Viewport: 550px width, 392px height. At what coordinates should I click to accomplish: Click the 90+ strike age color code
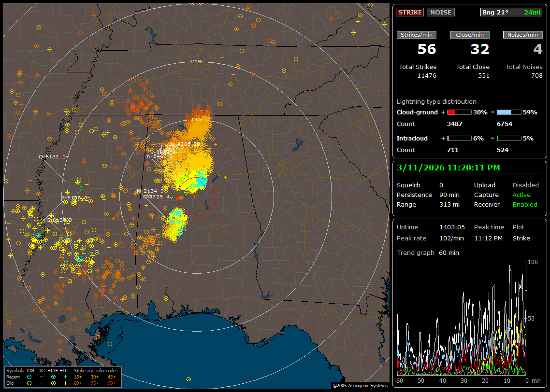point(111,383)
